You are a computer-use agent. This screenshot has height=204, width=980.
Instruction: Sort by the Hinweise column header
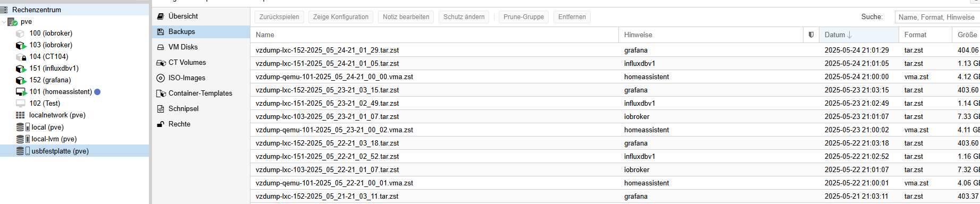710,35
